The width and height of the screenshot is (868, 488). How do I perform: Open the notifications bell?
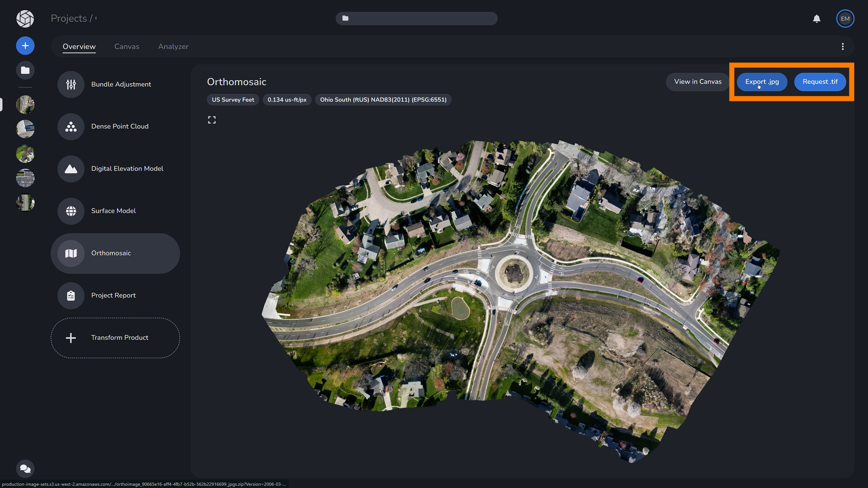(816, 19)
